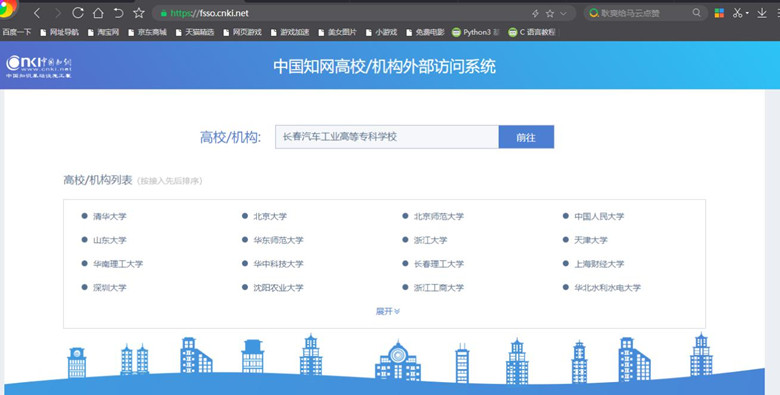Select 华南理工大学 from the list
This screenshot has width=780, height=395.
pos(118,264)
